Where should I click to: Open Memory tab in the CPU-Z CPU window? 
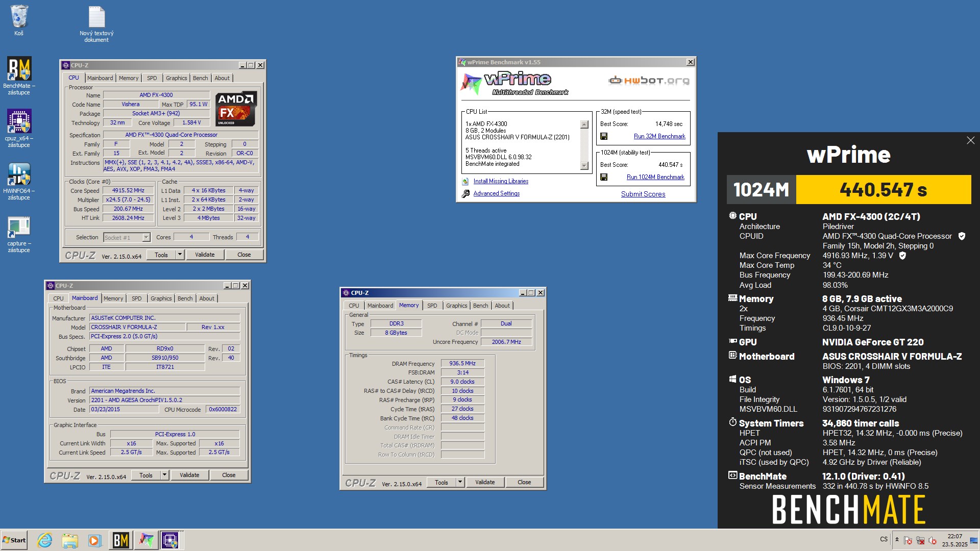click(129, 78)
